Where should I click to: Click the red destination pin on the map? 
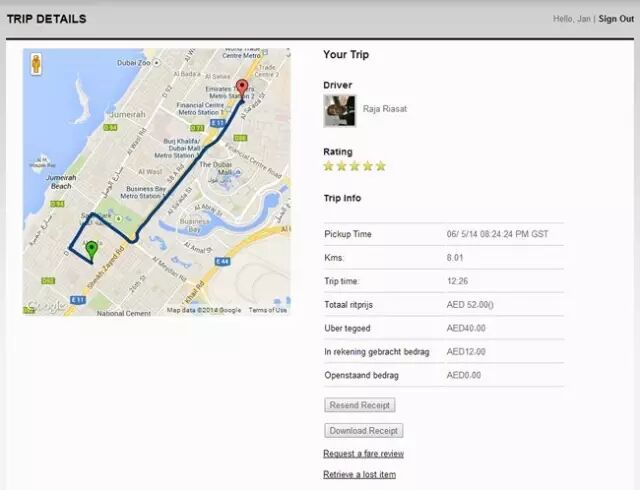click(x=242, y=89)
